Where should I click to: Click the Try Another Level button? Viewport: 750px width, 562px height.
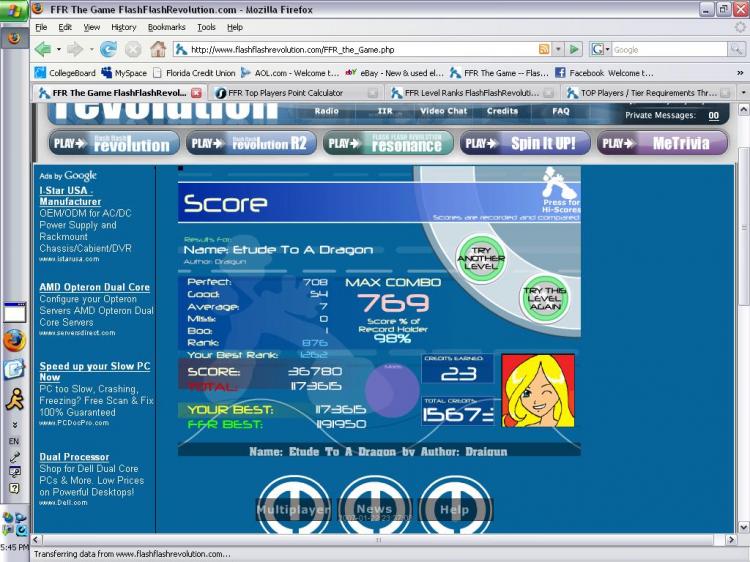point(481,258)
